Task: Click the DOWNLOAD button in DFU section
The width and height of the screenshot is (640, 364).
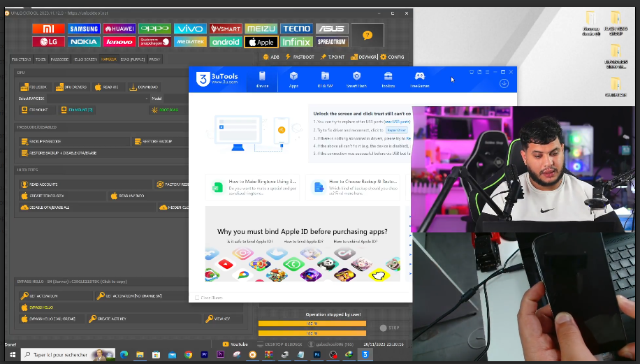Action: click(x=144, y=87)
